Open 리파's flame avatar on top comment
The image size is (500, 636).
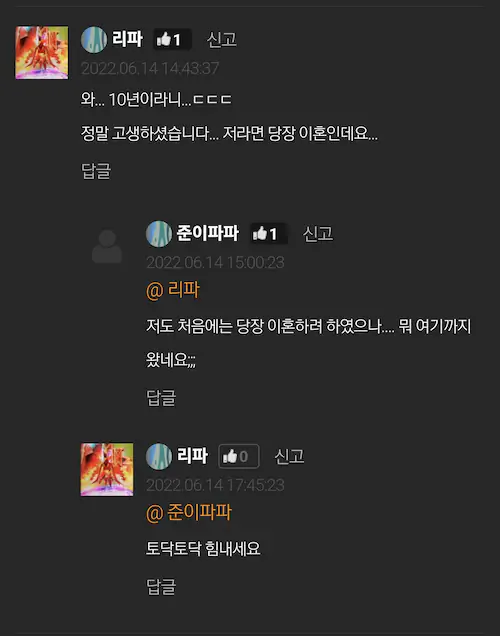pos(42,53)
